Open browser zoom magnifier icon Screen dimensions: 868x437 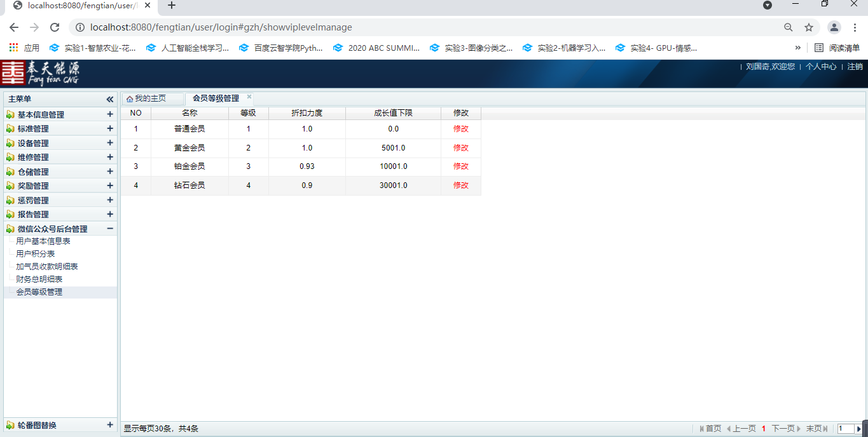789,27
